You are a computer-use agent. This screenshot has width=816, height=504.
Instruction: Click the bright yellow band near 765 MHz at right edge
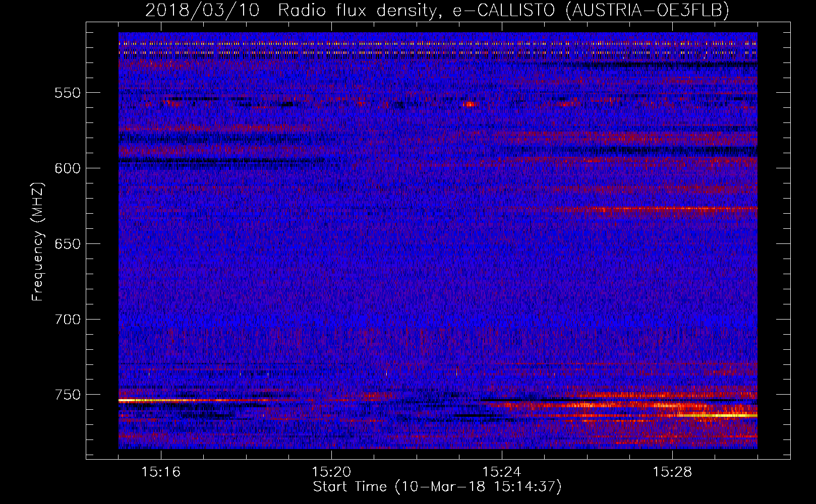716,415
